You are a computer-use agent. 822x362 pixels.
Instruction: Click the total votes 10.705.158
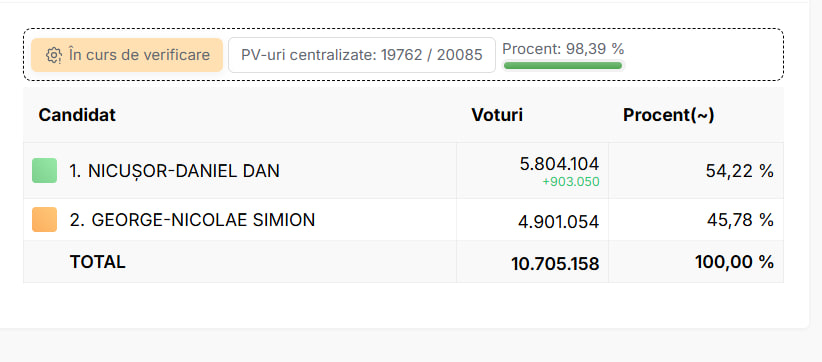tap(555, 264)
